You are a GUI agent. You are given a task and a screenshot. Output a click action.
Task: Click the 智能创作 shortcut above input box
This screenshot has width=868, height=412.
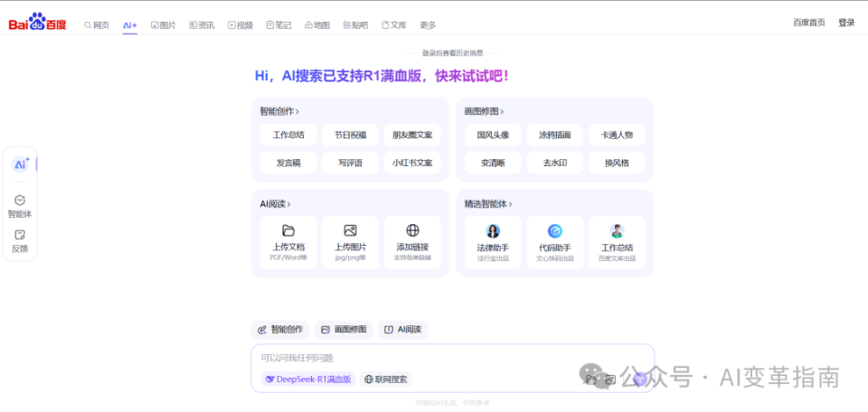(x=280, y=330)
